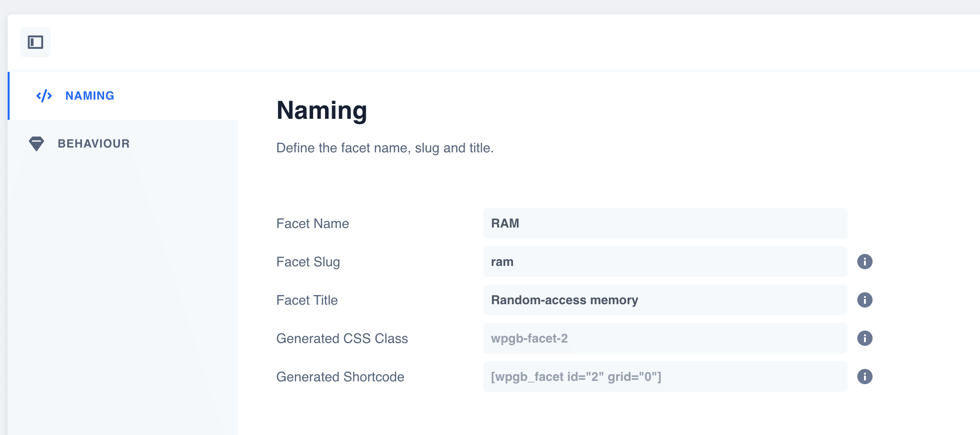Select the generated wpgb_facet shortcode field
The height and width of the screenshot is (435, 980).
(x=665, y=377)
